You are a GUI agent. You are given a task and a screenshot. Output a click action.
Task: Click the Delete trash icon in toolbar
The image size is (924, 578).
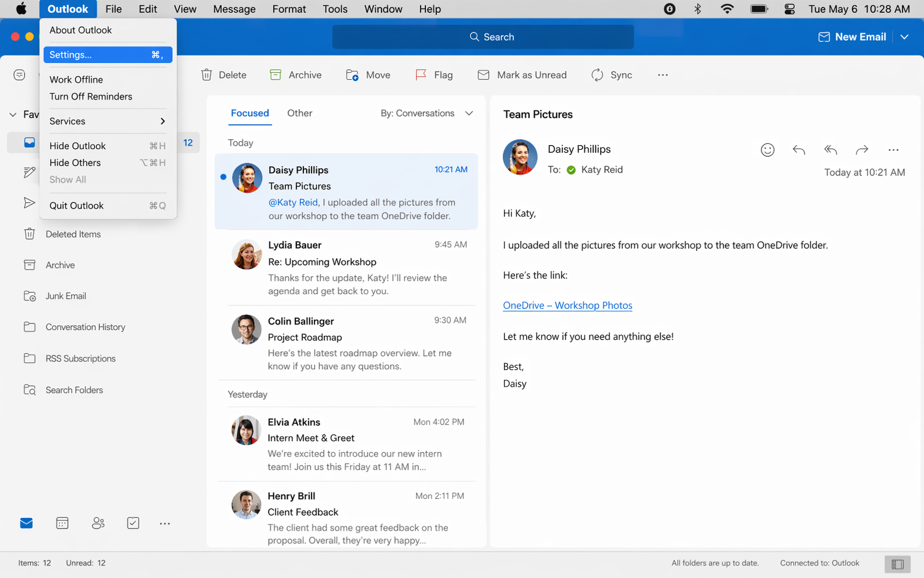coord(207,75)
